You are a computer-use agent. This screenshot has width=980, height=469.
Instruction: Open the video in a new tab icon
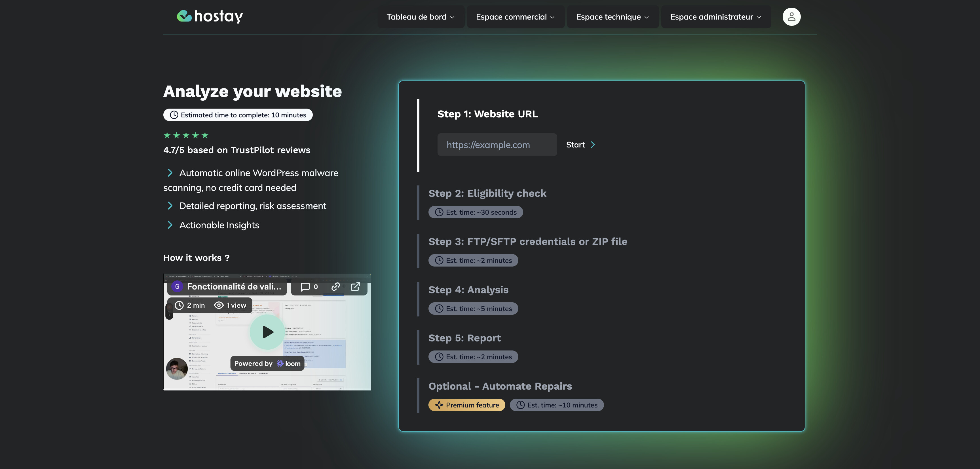tap(355, 287)
